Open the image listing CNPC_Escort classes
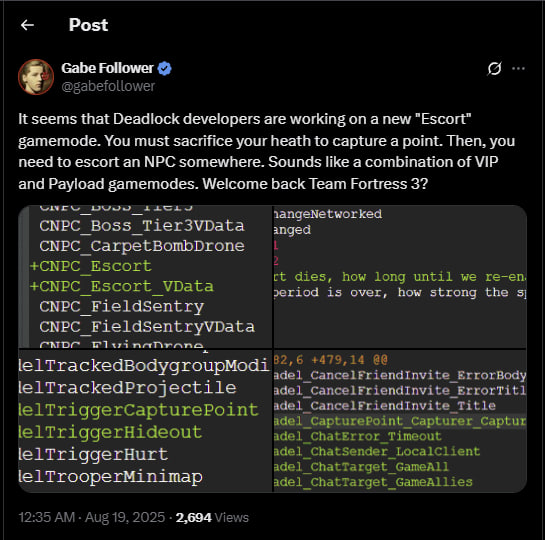 pos(145,277)
